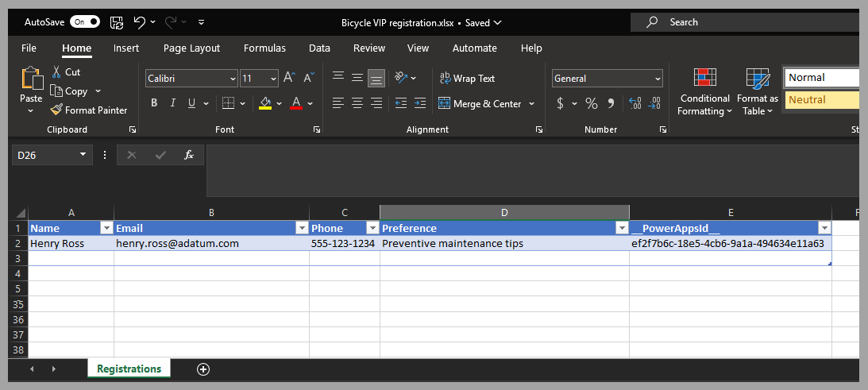Apply red font color
The height and width of the screenshot is (390, 868).
click(x=296, y=103)
